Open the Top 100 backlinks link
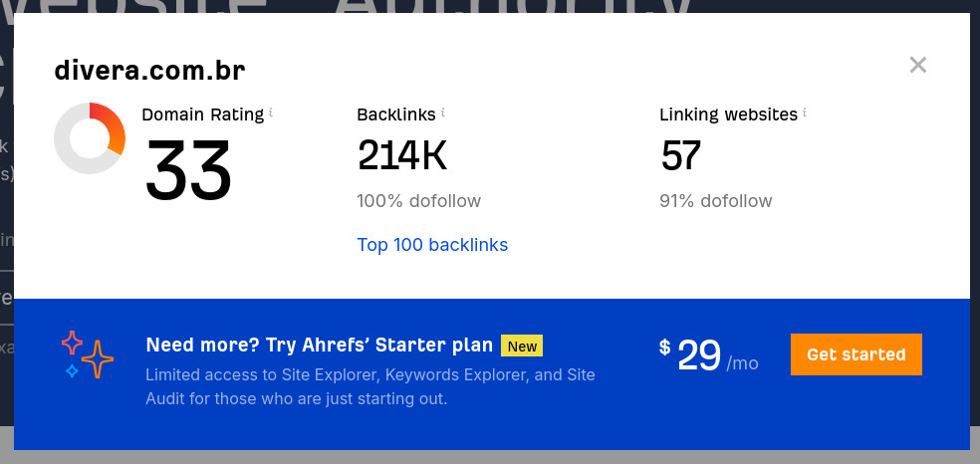Image resolution: width=980 pixels, height=464 pixels. [x=432, y=245]
